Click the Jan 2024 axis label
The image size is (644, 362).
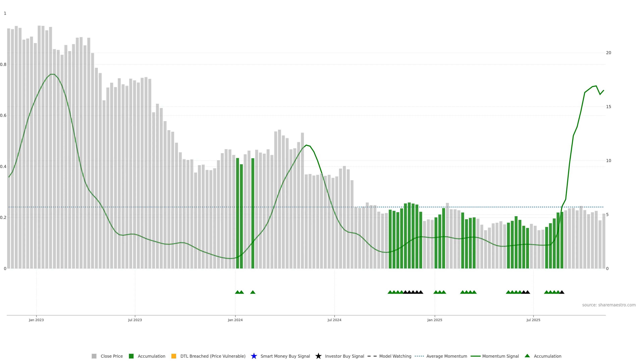[235, 320]
